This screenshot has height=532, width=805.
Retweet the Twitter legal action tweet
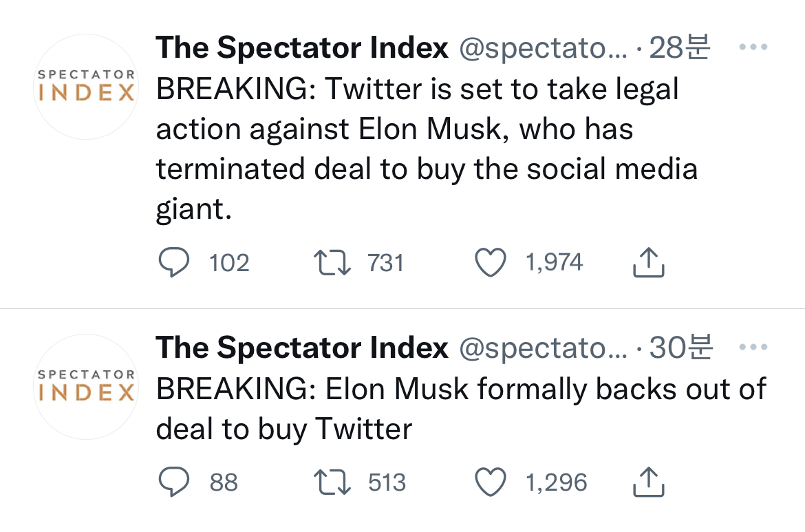(334, 263)
